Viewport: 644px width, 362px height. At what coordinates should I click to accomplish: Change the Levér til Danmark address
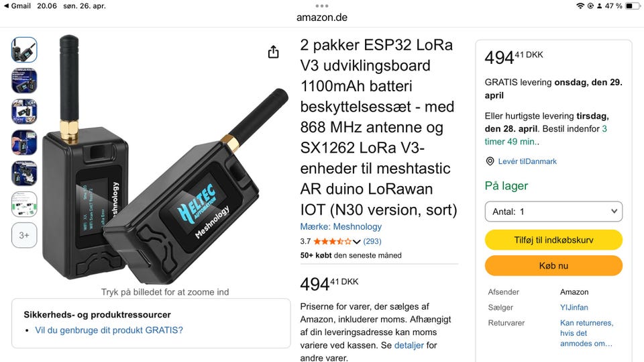click(527, 161)
